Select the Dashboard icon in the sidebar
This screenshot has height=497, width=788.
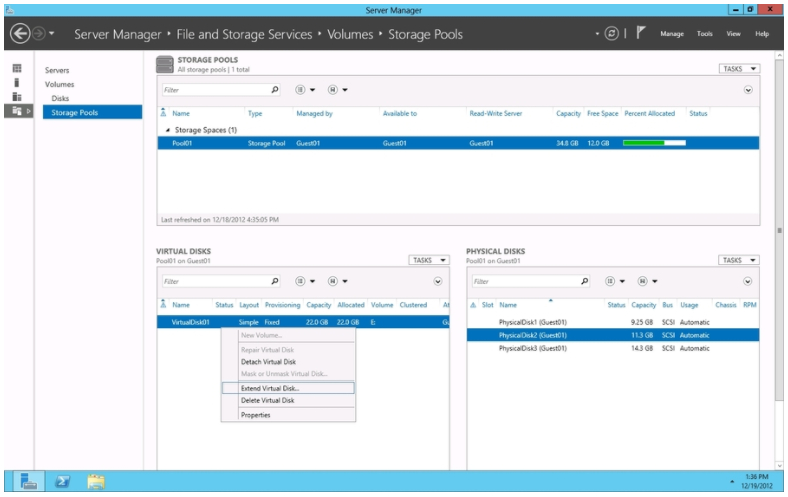coord(17,68)
